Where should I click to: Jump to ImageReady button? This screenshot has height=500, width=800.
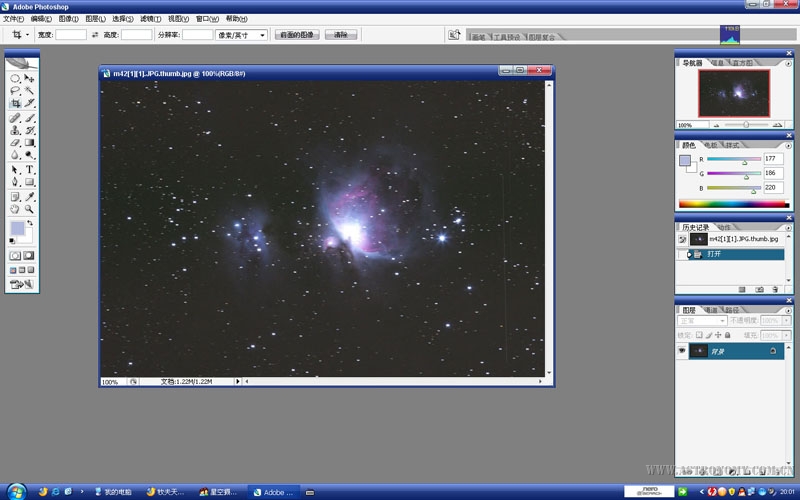point(22,284)
